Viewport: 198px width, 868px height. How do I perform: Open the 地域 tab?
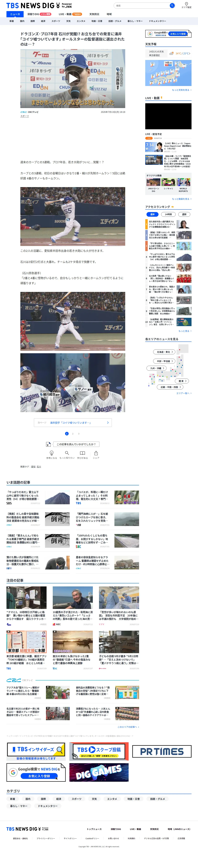pos(109,14)
